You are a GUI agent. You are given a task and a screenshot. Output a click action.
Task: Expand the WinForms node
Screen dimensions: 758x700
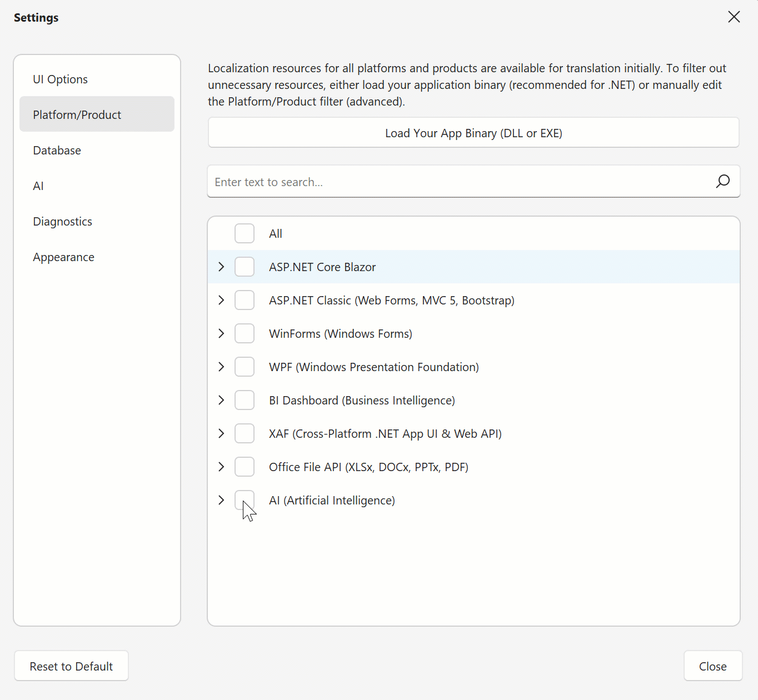tap(221, 333)
